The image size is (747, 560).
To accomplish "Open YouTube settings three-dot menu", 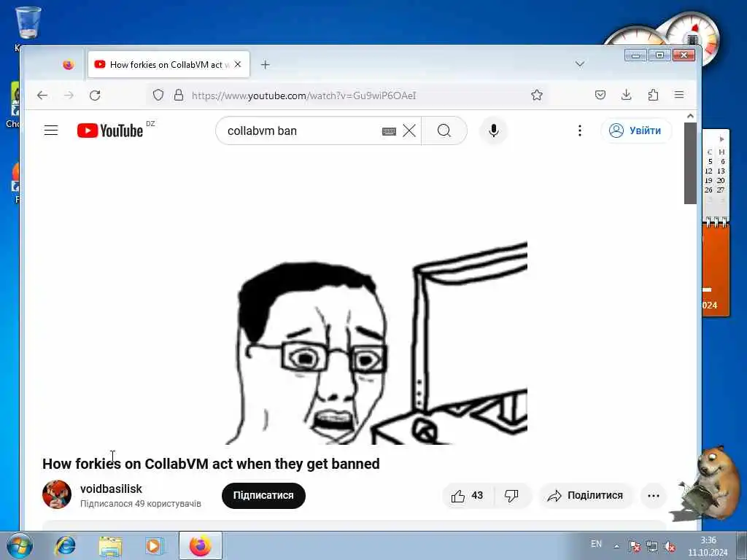I will [580, 131].
